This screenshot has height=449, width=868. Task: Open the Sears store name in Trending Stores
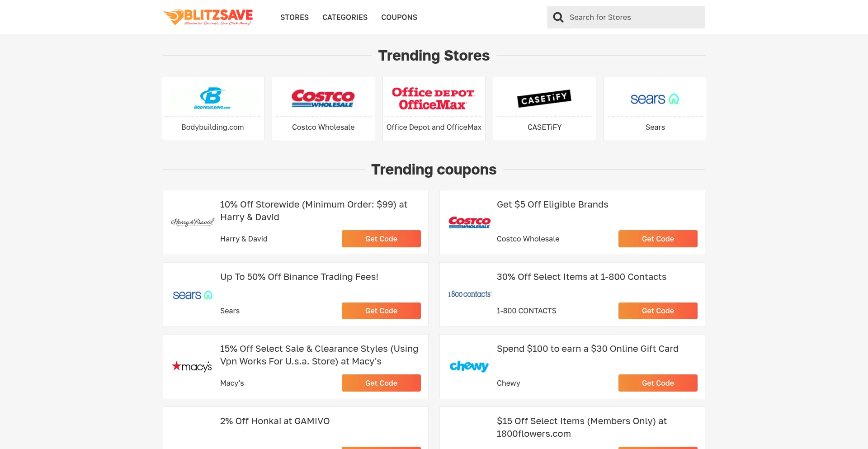[x=655, y=127]
